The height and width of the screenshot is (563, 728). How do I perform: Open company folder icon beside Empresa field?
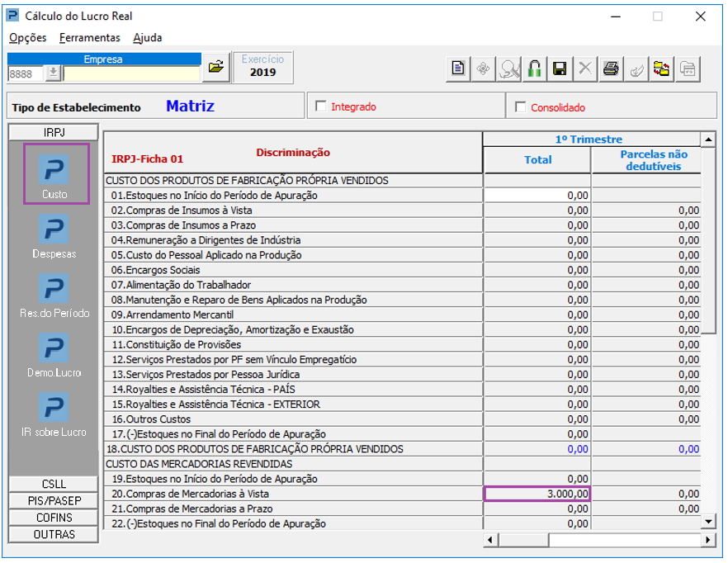click(216, 68)
